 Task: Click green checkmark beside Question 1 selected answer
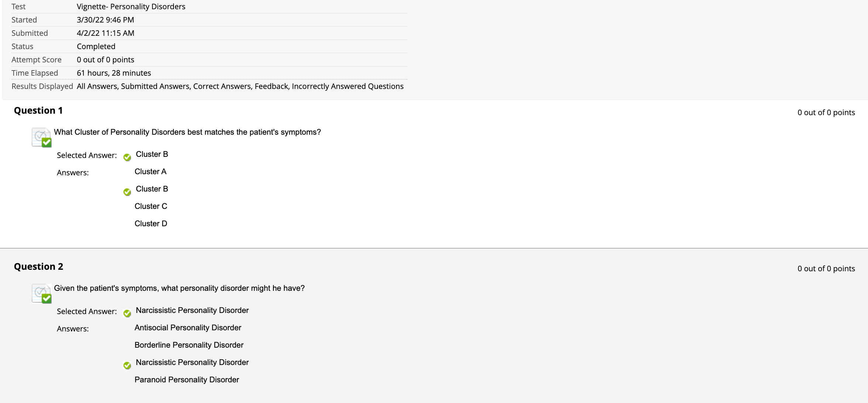[127, 158]
